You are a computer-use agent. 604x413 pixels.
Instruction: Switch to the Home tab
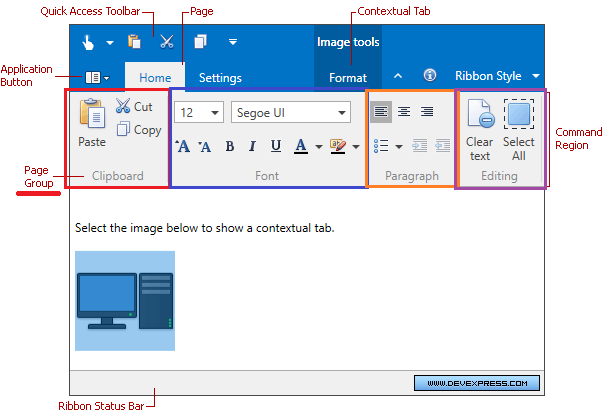coord(155,78)
